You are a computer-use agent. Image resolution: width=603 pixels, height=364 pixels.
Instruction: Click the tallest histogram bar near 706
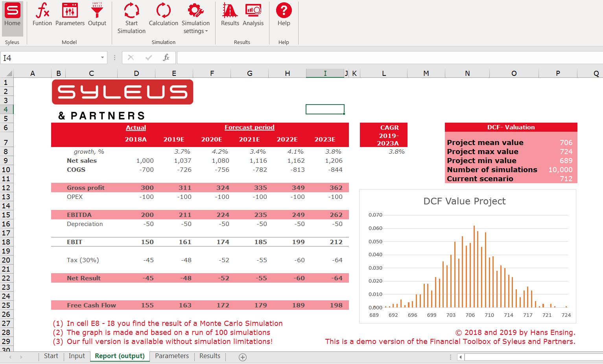coord(474,266)
